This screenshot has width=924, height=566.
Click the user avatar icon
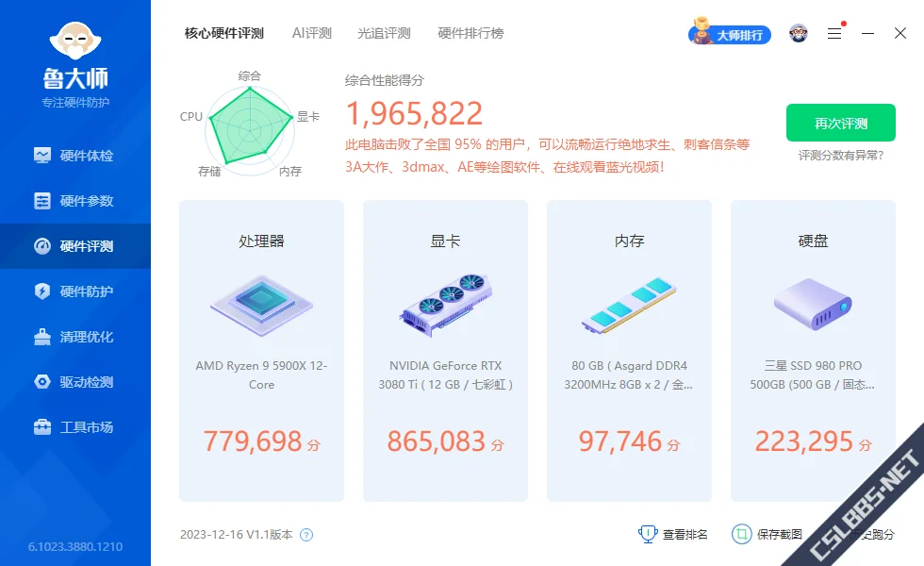click(x=799, y=33)
